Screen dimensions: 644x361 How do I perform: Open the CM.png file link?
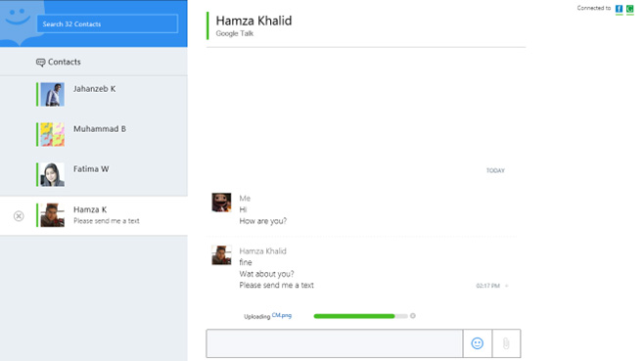point(282,315)
